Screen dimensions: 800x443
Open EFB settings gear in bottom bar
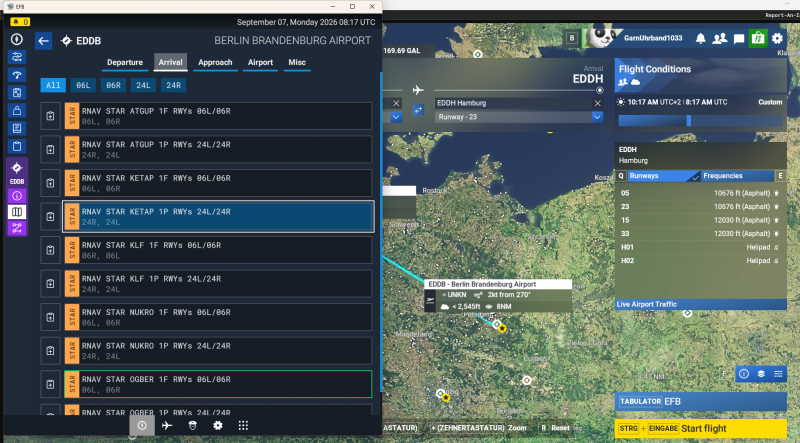(218, 425)
